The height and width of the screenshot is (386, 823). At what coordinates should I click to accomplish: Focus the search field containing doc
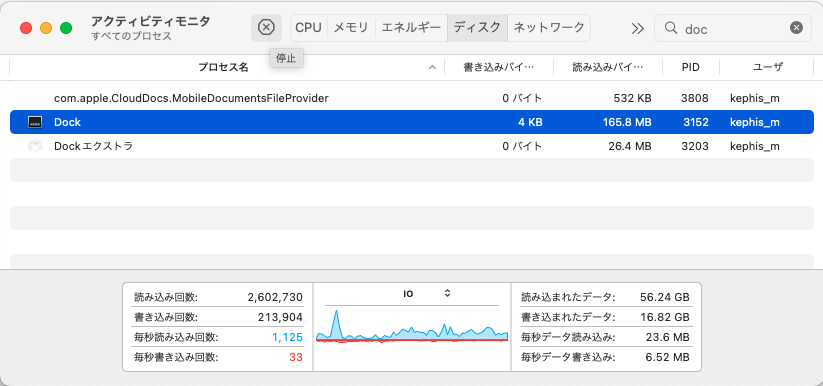(x=734, y=28)
